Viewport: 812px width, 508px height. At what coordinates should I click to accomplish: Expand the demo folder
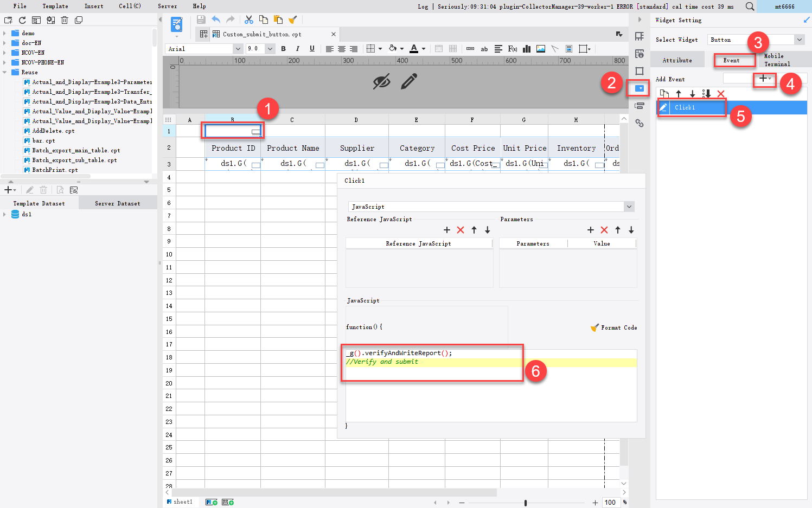(5, 33)
